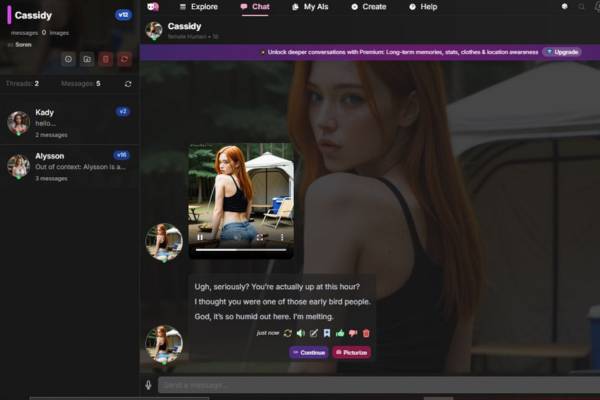Toggle fullscreen on the chat video
Screen dimensions: 600x400
(260, 237)
